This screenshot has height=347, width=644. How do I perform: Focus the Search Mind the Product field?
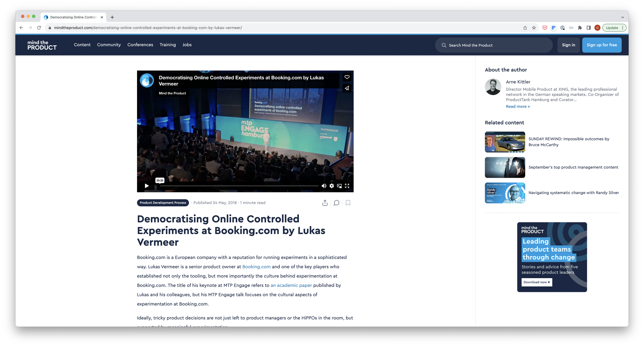(x=494, y=45)
